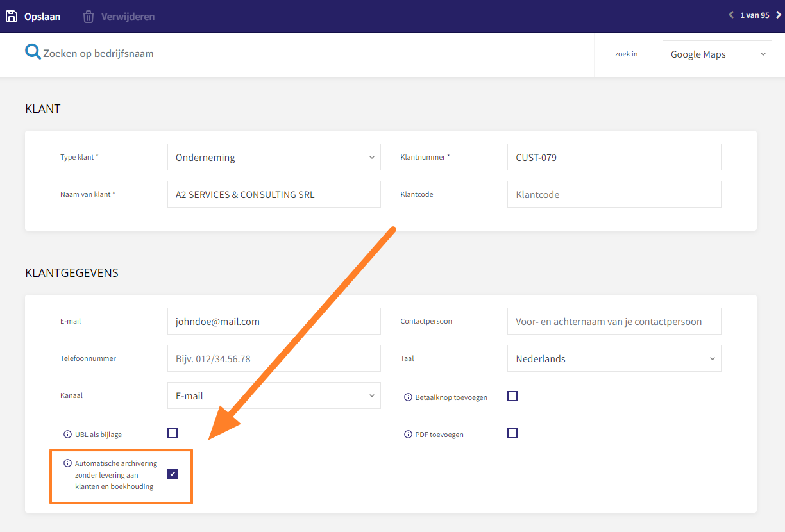785x532 pixels.
Task: Click the 'Type klant *' label
Action: point(80,157)
